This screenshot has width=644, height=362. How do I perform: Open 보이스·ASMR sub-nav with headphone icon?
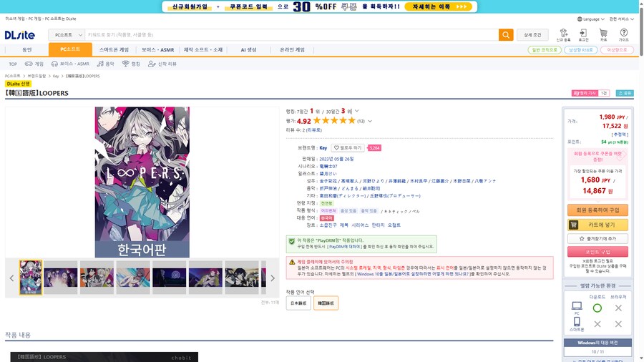pos(70,64)
